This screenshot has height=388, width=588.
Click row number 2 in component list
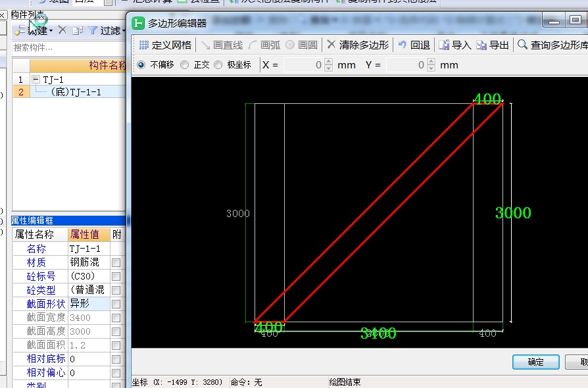(21, 92)
